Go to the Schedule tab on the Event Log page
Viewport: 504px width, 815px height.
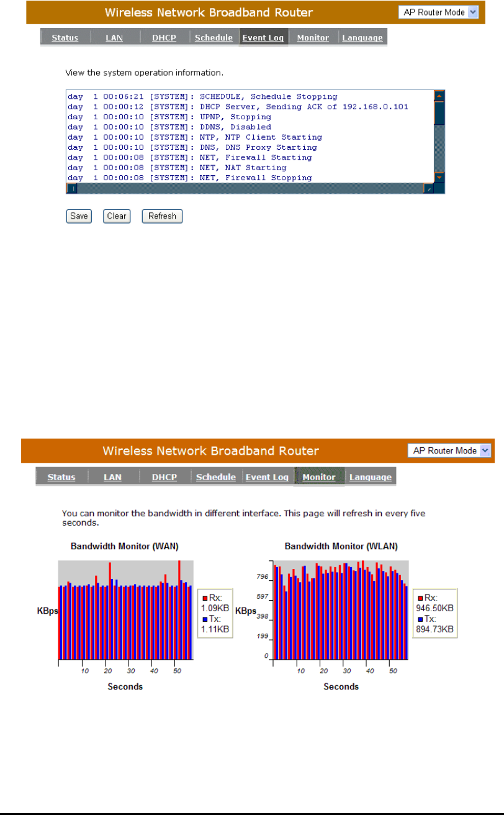click(214, 38)
